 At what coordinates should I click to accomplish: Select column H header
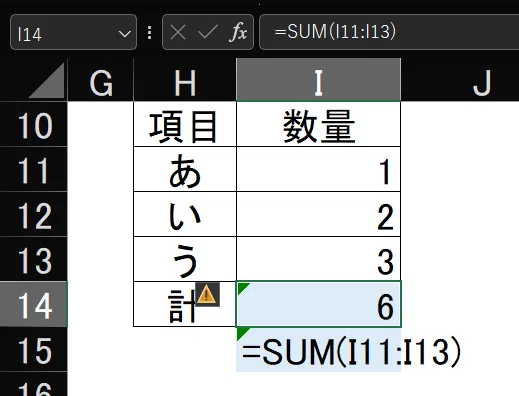pos(185,80)
